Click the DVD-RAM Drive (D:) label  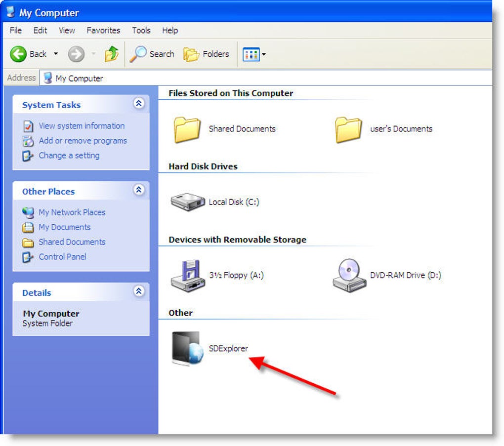click(406, 275)
